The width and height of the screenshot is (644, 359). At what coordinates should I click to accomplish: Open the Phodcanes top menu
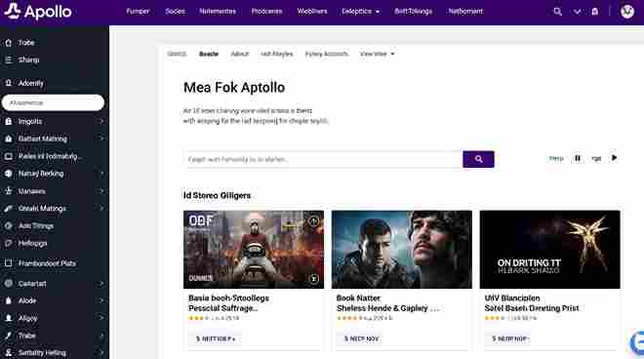point(266,12)
